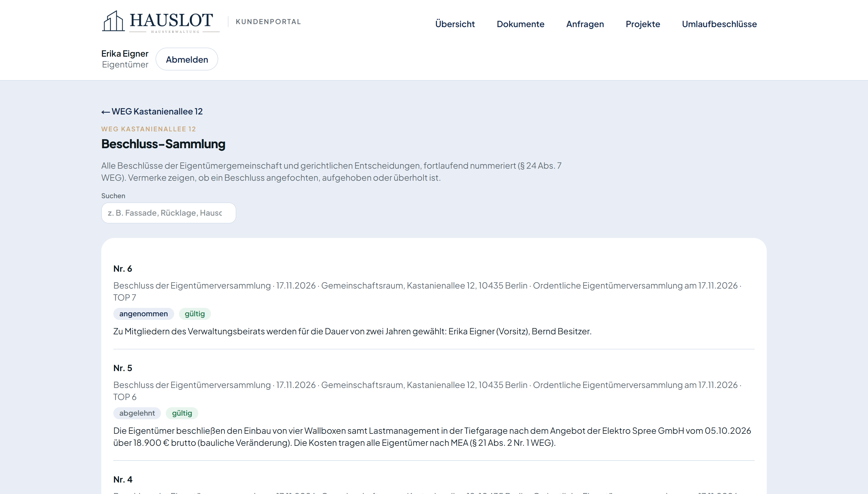Click the user name Erika Eigner
The width and height of the screenshot is (868, 494).
coord(124,54)
